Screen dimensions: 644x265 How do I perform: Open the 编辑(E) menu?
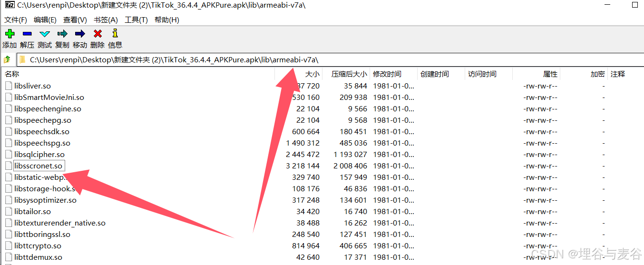click(x=45, y=20)
